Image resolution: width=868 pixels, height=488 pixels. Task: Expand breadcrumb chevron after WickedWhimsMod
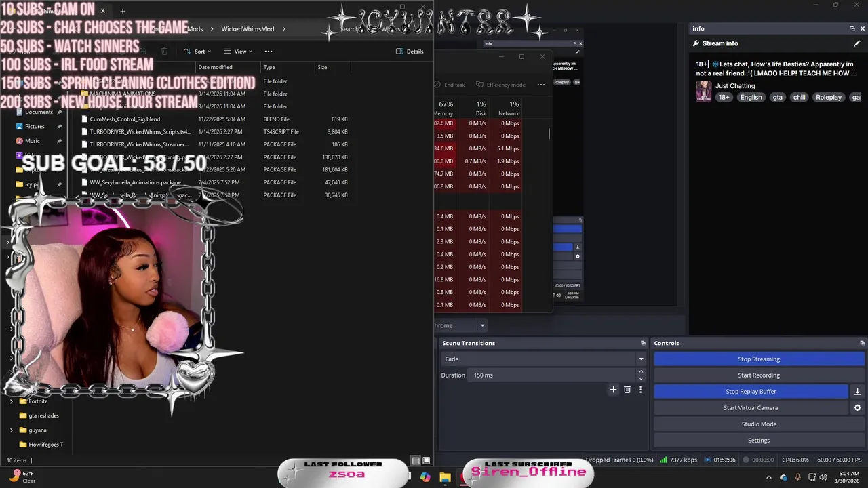click(x=283, y=28)
